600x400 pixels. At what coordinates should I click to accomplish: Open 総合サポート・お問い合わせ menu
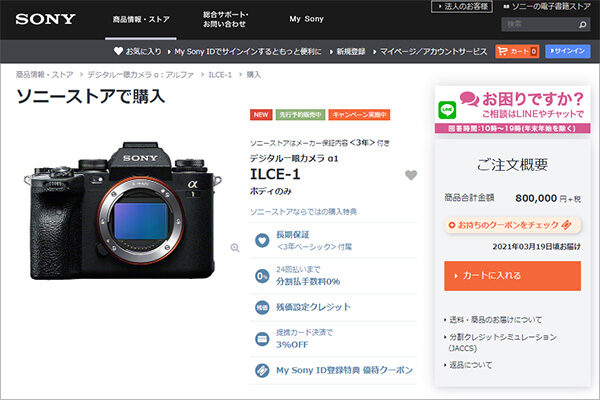[225, 19]
